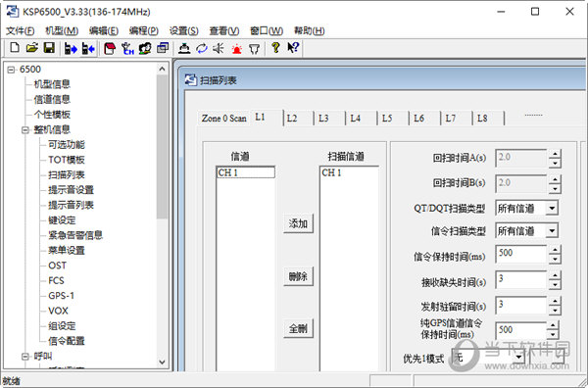588x388 pixels.
Task: Save the file with floppy disk icon
Action: 49,48
